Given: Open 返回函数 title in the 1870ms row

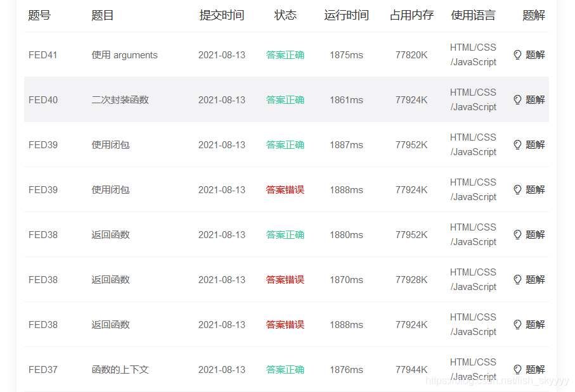Looking at the screenshot, I should (110, 279).
